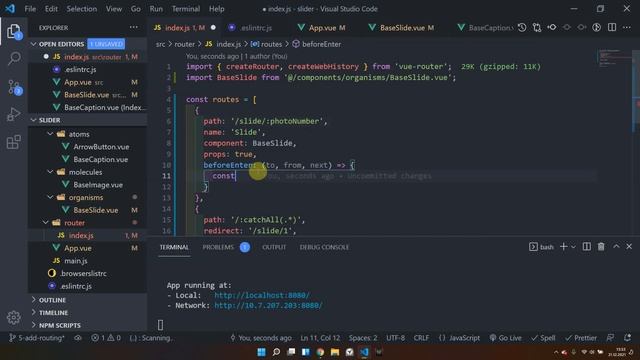Expand the NPM Scripts section

coord(34,325)
